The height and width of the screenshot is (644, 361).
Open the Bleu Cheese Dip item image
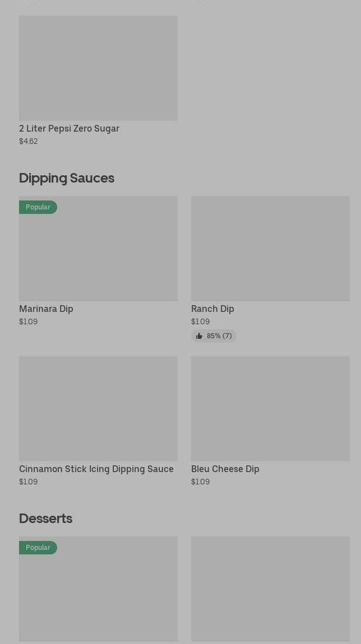[271, 409]
